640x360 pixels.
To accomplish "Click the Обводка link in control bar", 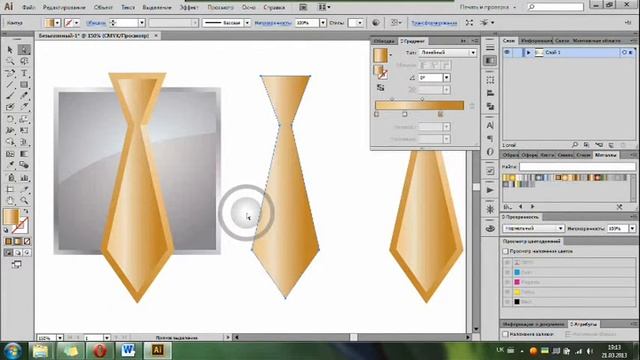I will tap(96, 23).
